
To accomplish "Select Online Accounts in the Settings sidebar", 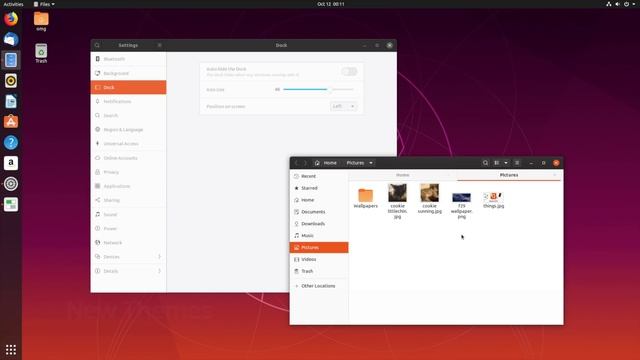I will pyautogui.click(x=128, y=158).
